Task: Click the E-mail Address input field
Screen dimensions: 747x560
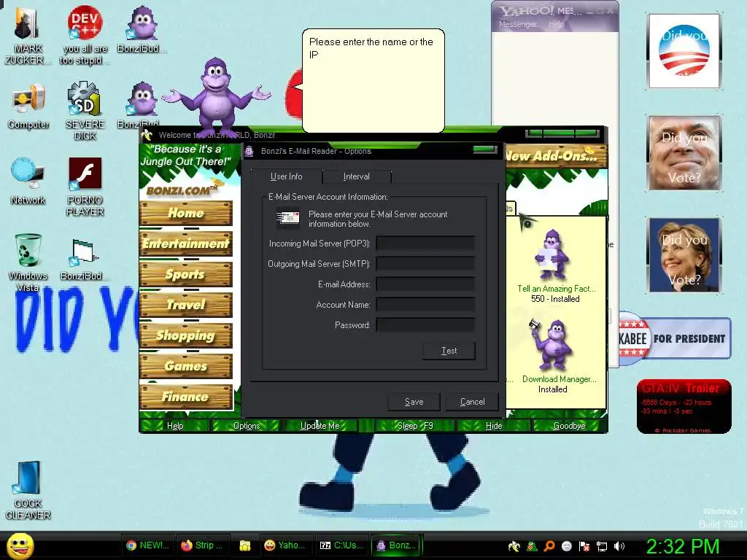Action: point(425,284)
